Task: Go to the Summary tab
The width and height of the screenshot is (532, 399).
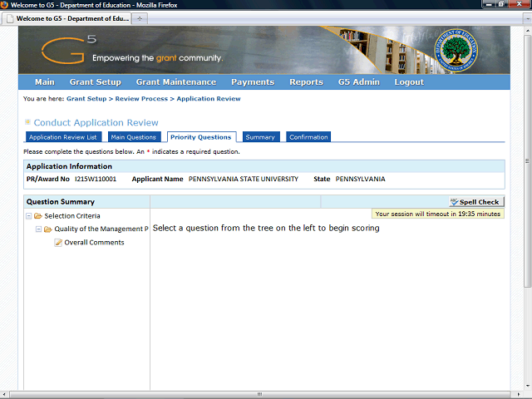Action: (x=260, y=137)
